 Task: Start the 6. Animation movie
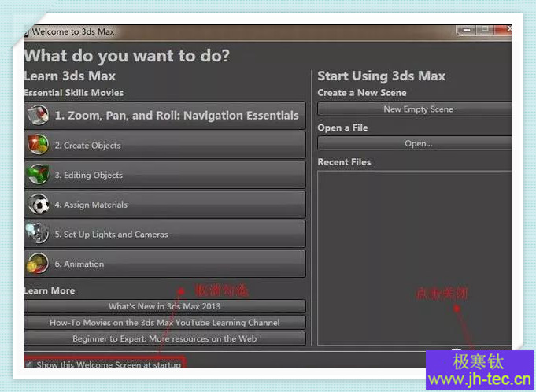pyautogui.click(x=164, y=264)
